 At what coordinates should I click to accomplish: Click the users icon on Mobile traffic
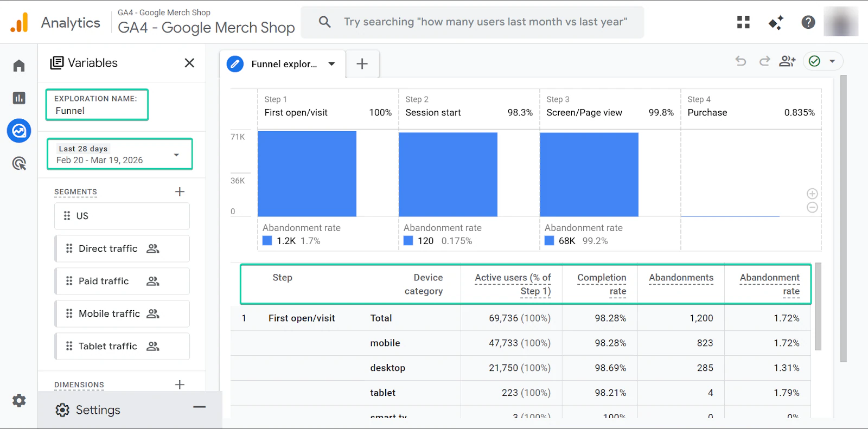click(x=153, y=313)
